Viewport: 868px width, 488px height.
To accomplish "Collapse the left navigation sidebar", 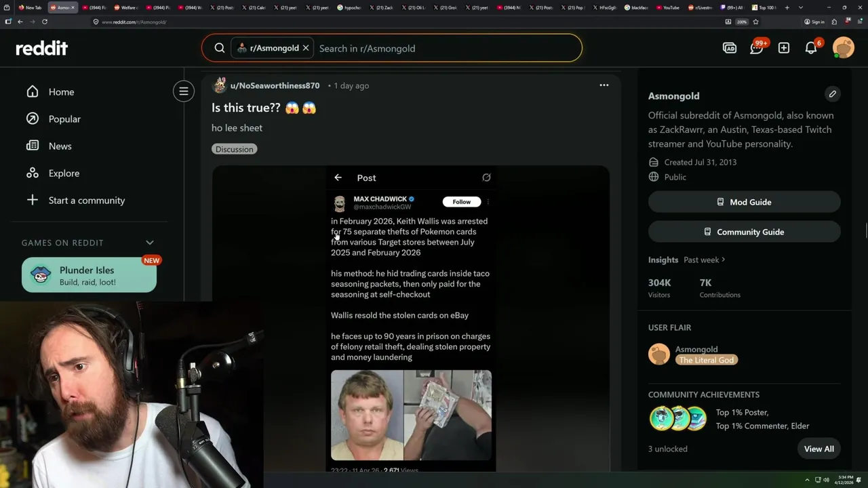I will pos(184,91).
